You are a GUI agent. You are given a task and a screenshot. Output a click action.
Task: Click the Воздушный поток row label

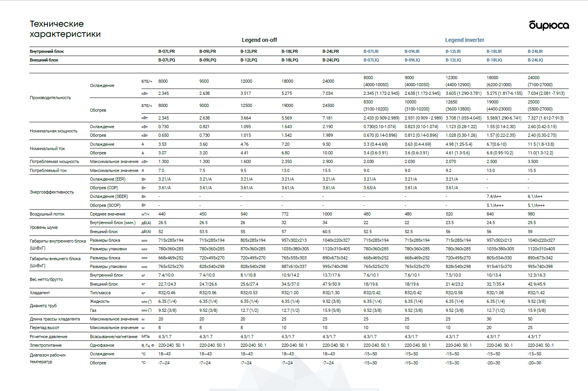tap(47, 214)
